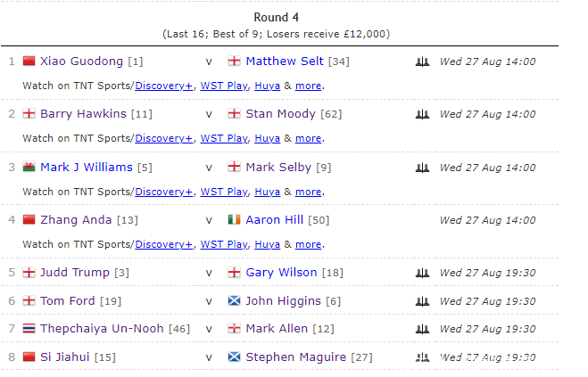588x377 pixels.
Task: Open WST Play link under Barry Hawkins match
Action: point(223,139)
